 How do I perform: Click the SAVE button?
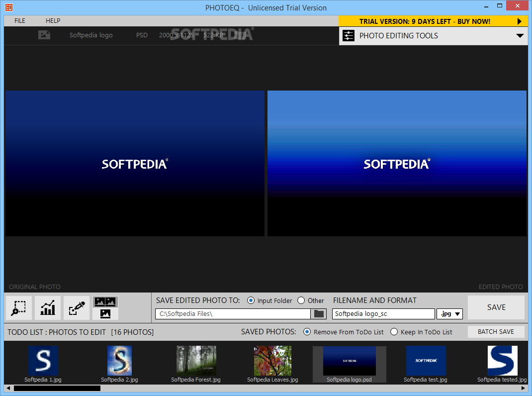tap(496, 307)
